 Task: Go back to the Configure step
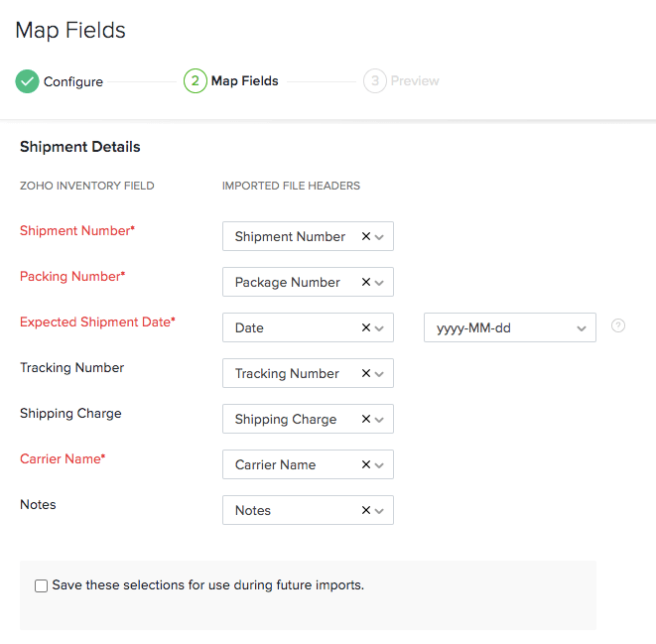pyautogui.click(x=72, y=81)
